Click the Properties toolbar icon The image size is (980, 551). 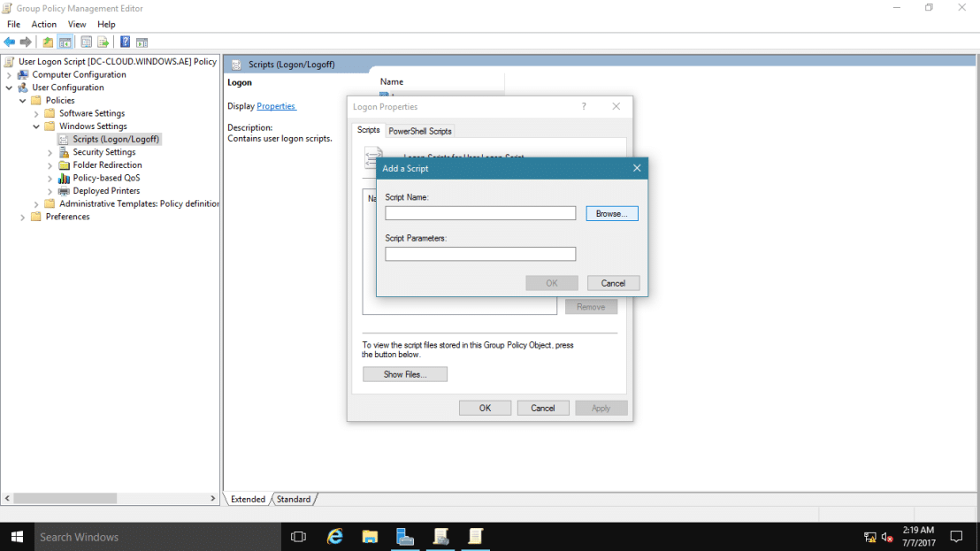87,42
